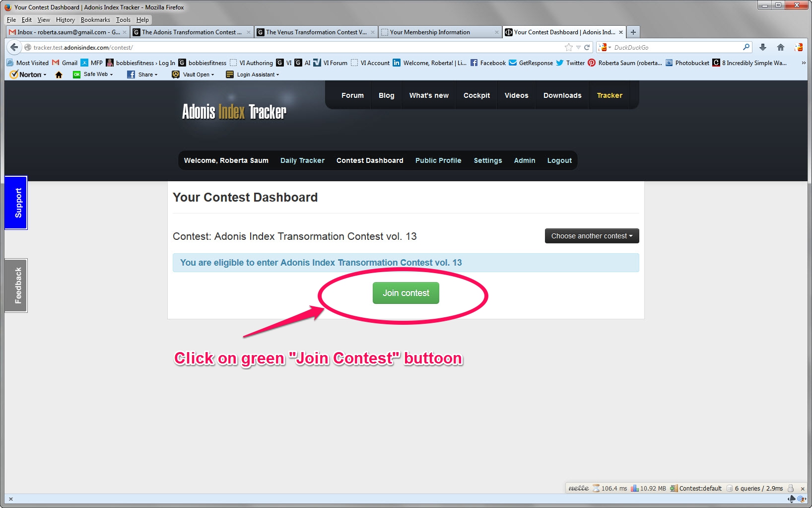Click the green Join contest button

406,293
